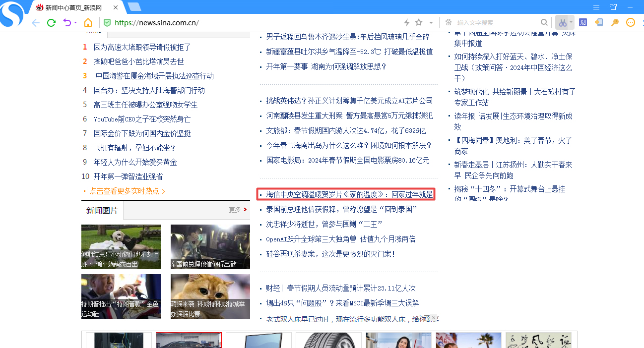This screenshot has width=644, height=348.
Task: Expand the dropdown arrow beside the star
Action: pos(431,23)
